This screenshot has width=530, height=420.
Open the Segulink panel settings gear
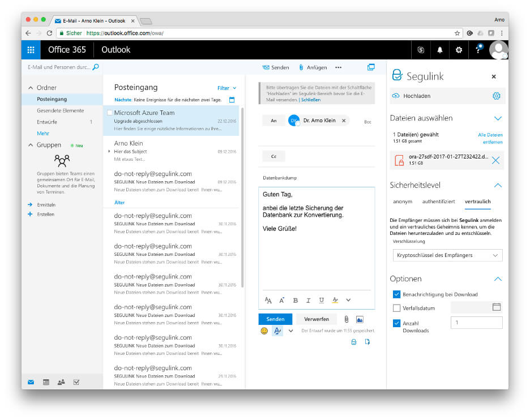tap(497, 96)
